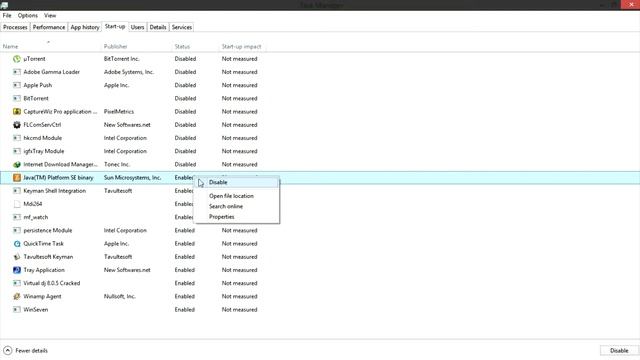Open the View menu
Image resolution: width=640 pixels, height=360 pixels.
tap(50, 16)
